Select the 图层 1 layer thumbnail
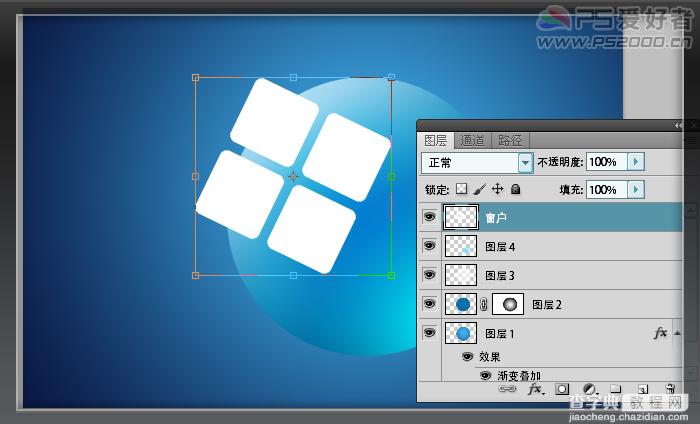Image resolution: width=700 pixels, height=424 pixels. [x=461, y=333]
